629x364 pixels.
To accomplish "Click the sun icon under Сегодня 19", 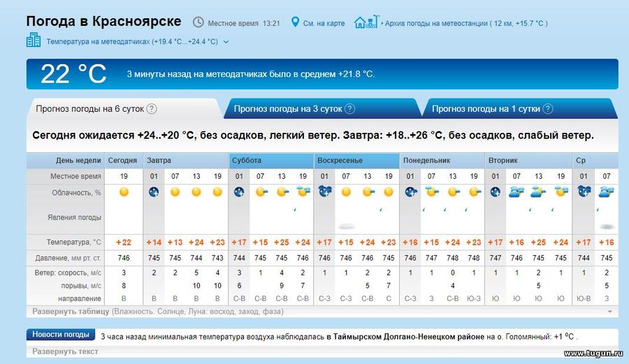I will [124, 192].
